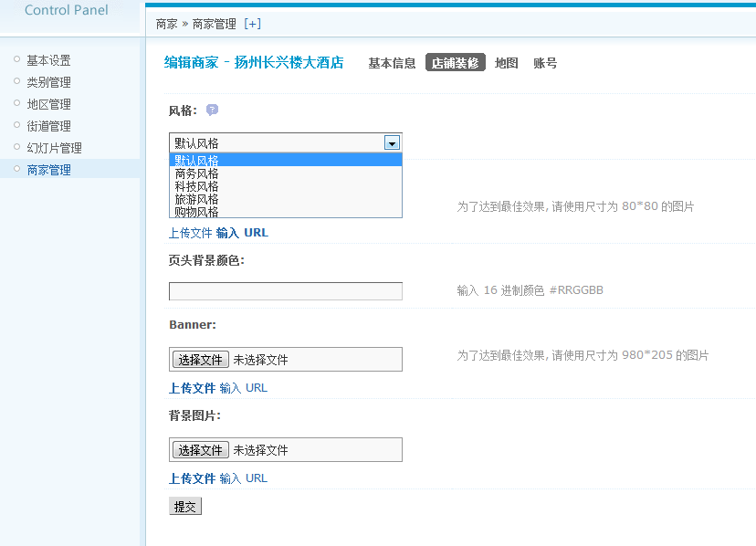Click the 980*205 image size hint text

point(583,355)
